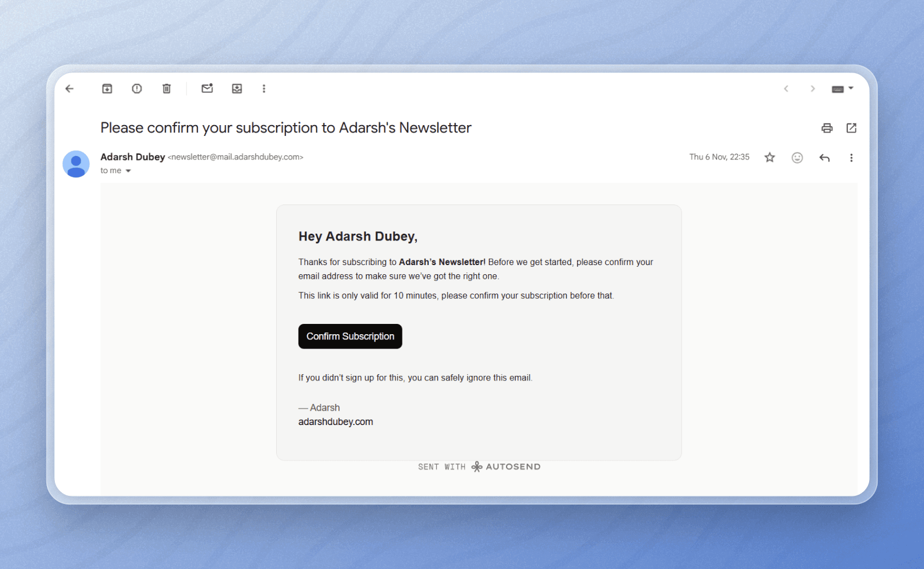
Task: Expand 'to me' recipient details
Action: [x=128, y=171]
